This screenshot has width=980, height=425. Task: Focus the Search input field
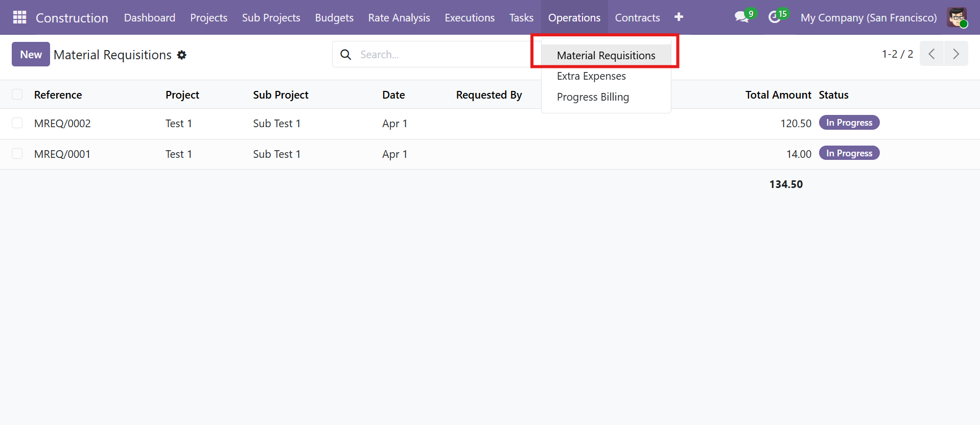click(x=445, y=54)
